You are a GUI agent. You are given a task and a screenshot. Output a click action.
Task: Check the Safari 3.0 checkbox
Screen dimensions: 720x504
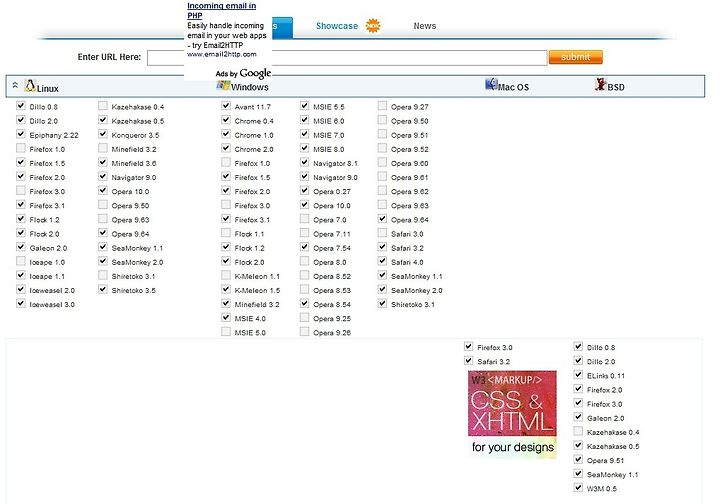(382, 233)
